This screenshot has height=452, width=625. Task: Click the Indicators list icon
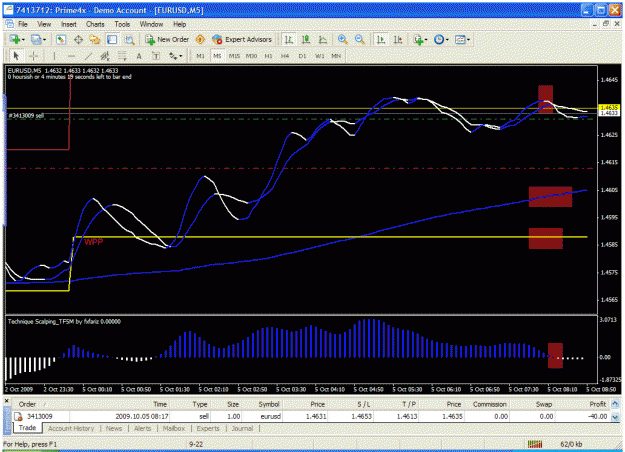[x=418, y=39]
